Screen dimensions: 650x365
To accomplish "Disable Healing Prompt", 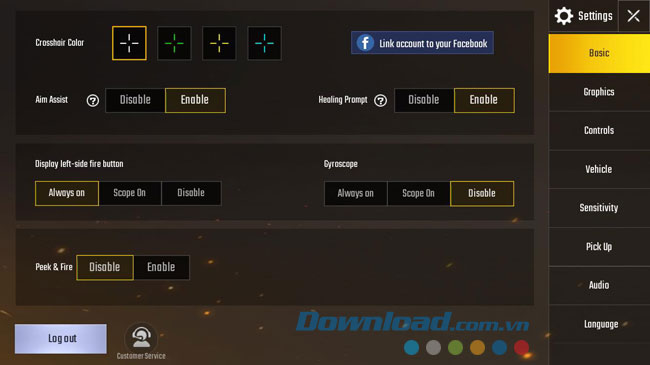I will point(424,100).
